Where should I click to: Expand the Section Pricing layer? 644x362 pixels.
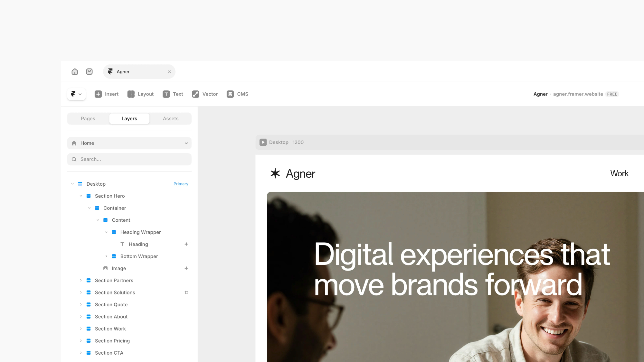point(81,341)
